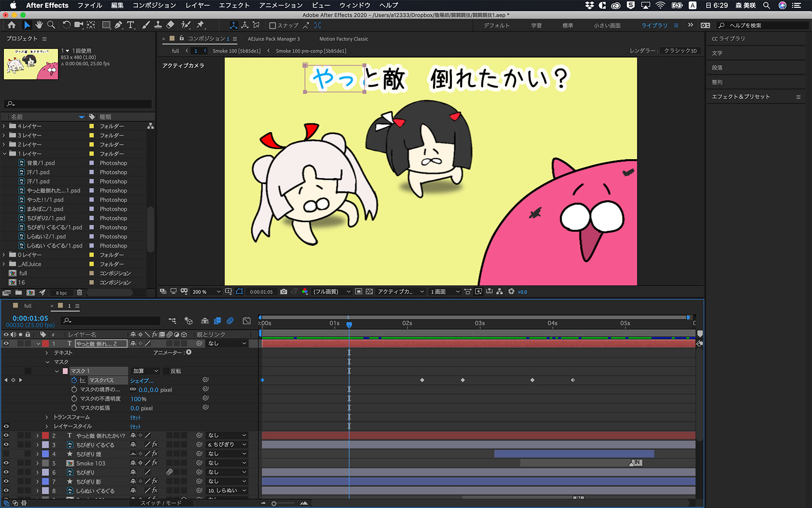Show layer 4 ちびぎり 煙 visibility box
The height and width of the screenshot is (508, 812).
pyautogui.click(x=6, y=454)
